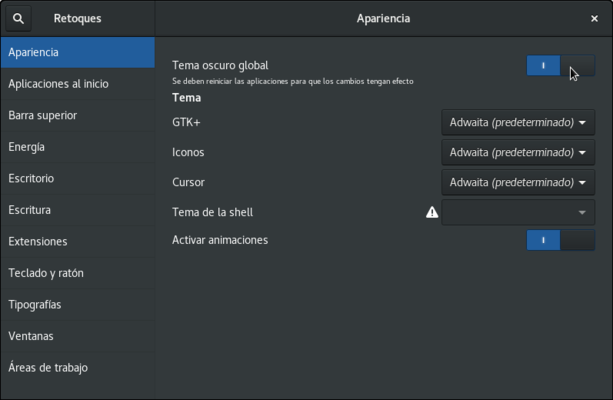Image resolution: width=613 pixels, height=400 pixels.
Task: Open Teclado y ratón settings
Action: point(77,273)
